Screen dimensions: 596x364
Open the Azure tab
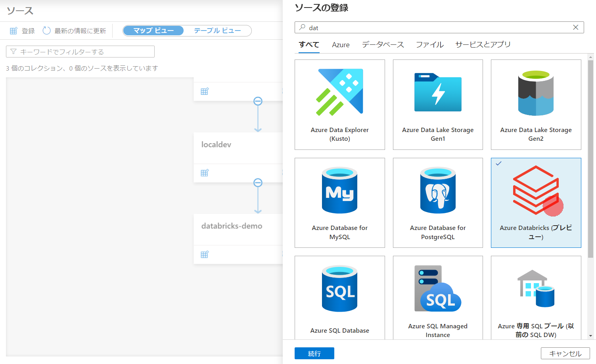pos(341,45)
